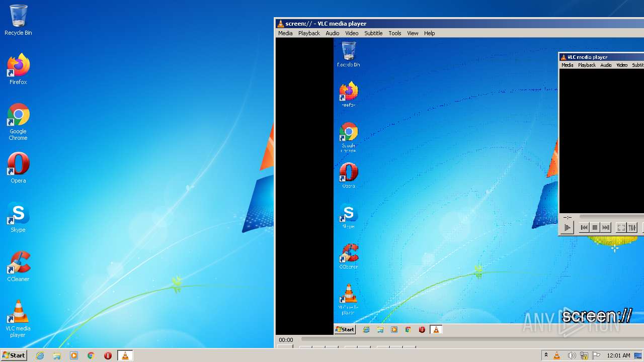The height and width of the screenshot is (362, 644).
Task: Open the Media menu in VLC
Action: tap(285, 33)
